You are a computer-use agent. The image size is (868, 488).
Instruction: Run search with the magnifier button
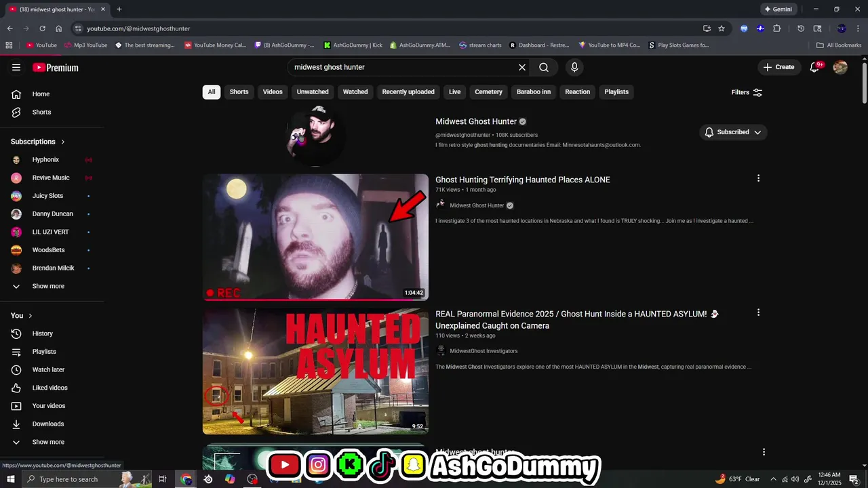click(x=544, y=67)
